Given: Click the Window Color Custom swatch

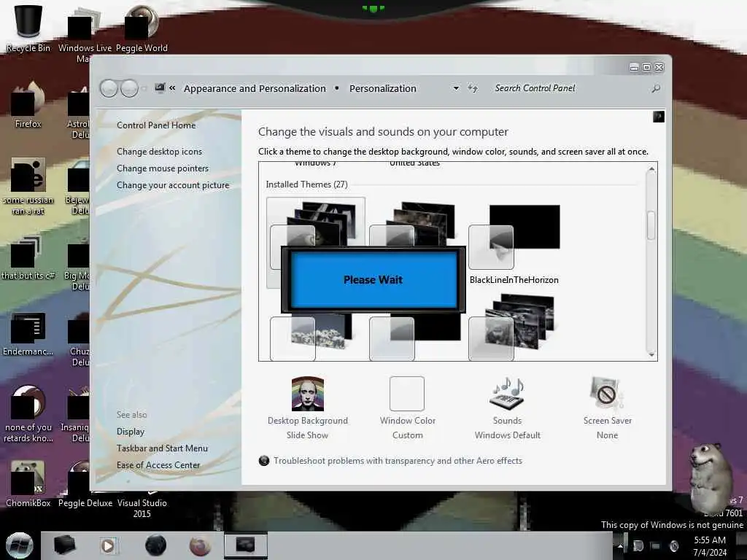Looking at the screenshot, I should (407, 393).
